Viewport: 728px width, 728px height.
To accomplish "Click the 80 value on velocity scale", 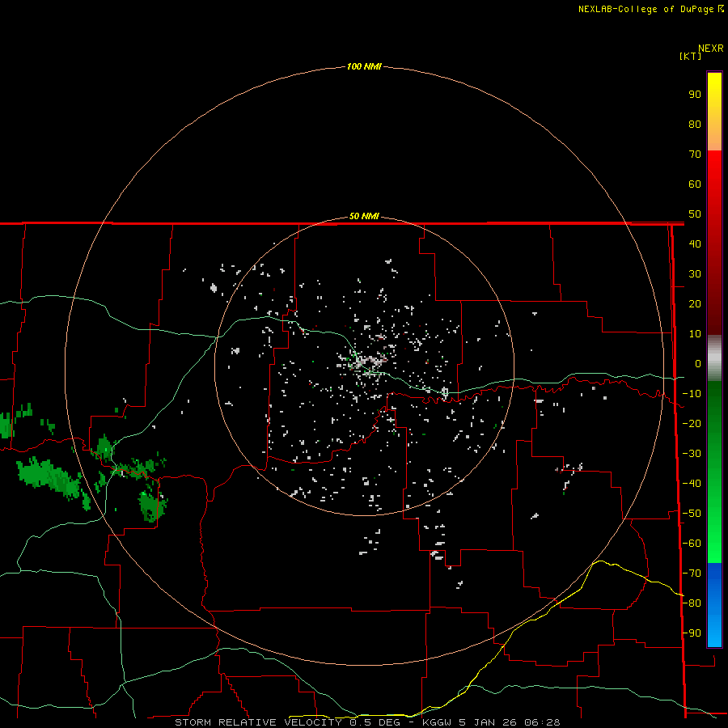I will [x=695, y=124].
